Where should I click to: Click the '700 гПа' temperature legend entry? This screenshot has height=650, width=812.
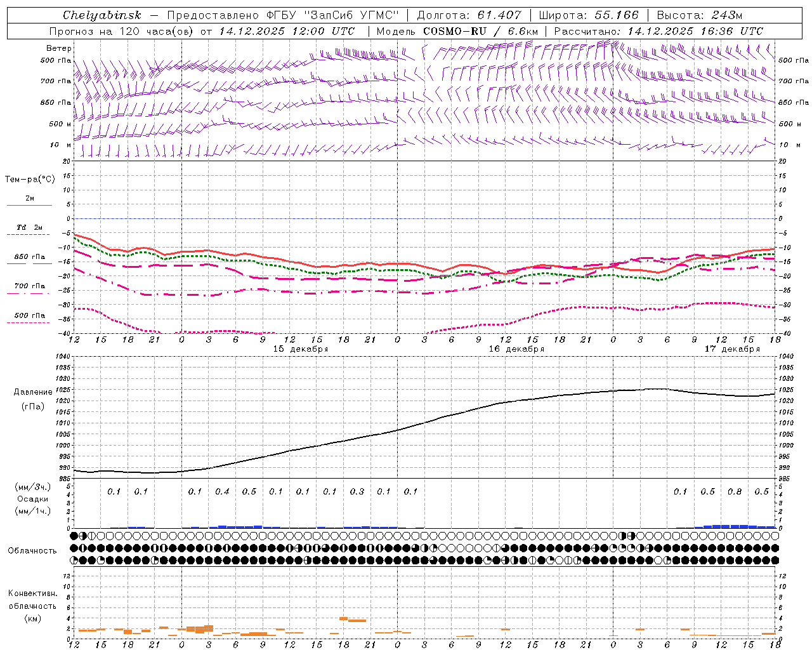click(x=30, y=286)
